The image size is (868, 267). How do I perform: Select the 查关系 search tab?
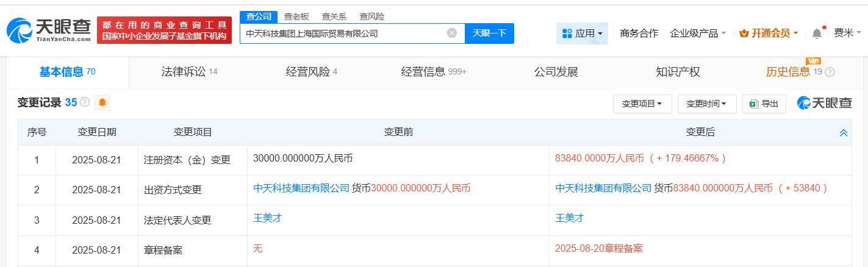click(x=334, y=16)
